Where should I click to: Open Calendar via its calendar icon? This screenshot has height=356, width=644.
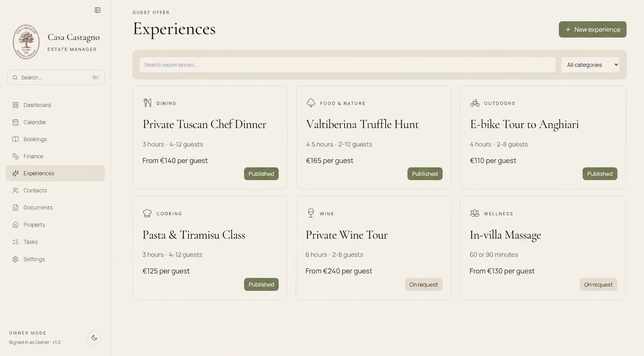[15, 122]
